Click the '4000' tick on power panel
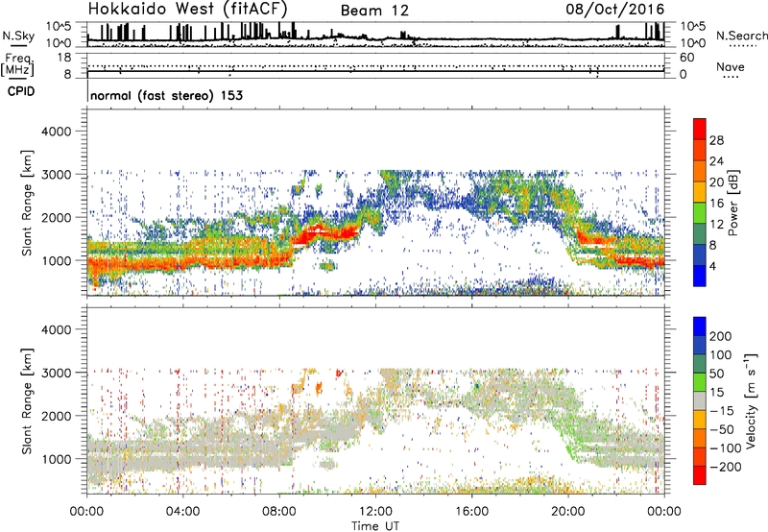 57,132
